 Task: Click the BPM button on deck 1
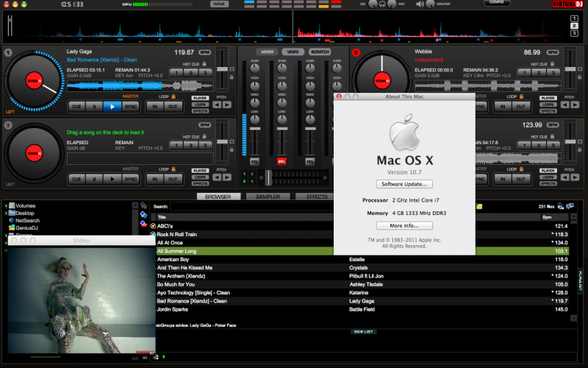[204, 52]
